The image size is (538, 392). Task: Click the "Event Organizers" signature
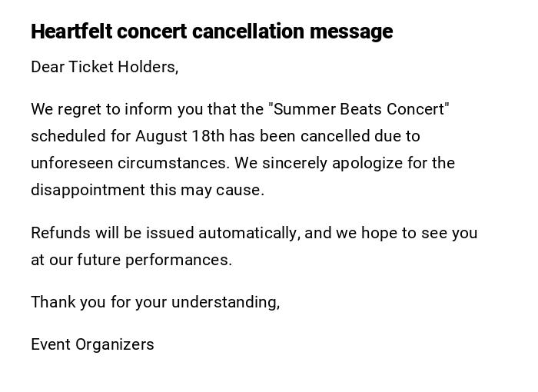point(92,344)
